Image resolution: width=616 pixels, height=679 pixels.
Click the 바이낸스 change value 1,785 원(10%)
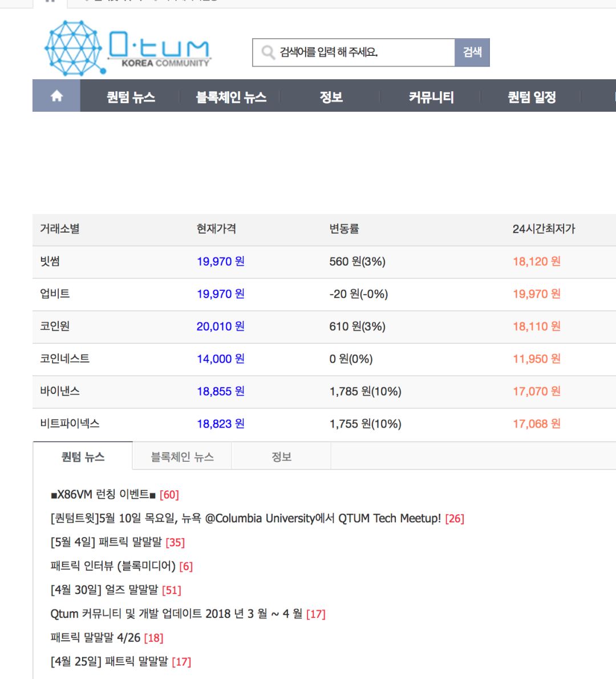click(365, 392)
